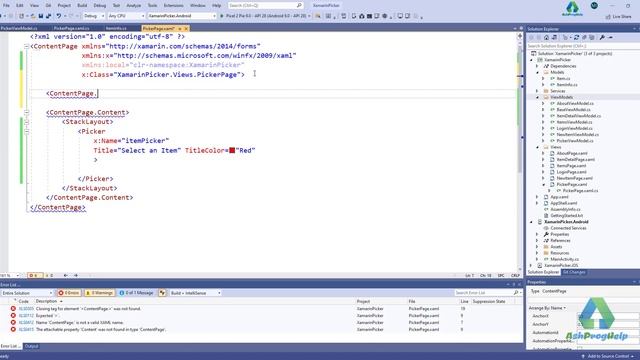Toggle the Errors filter in Error List
This screenshot has width=640, height=360.
pos(69,293)
